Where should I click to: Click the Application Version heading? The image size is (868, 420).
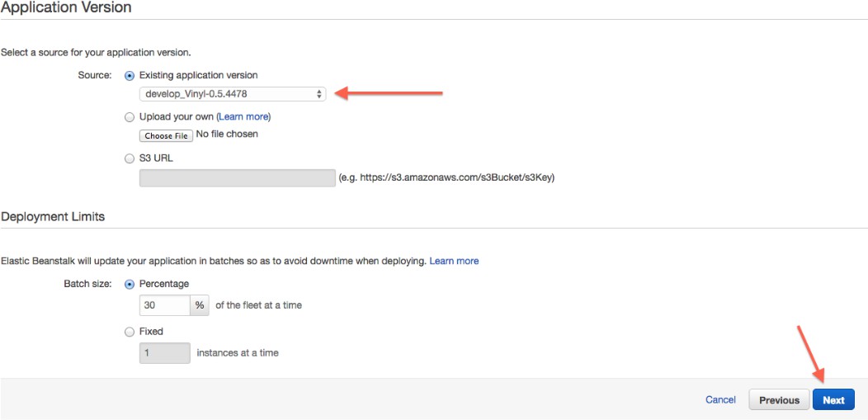[x=66, y=7]
